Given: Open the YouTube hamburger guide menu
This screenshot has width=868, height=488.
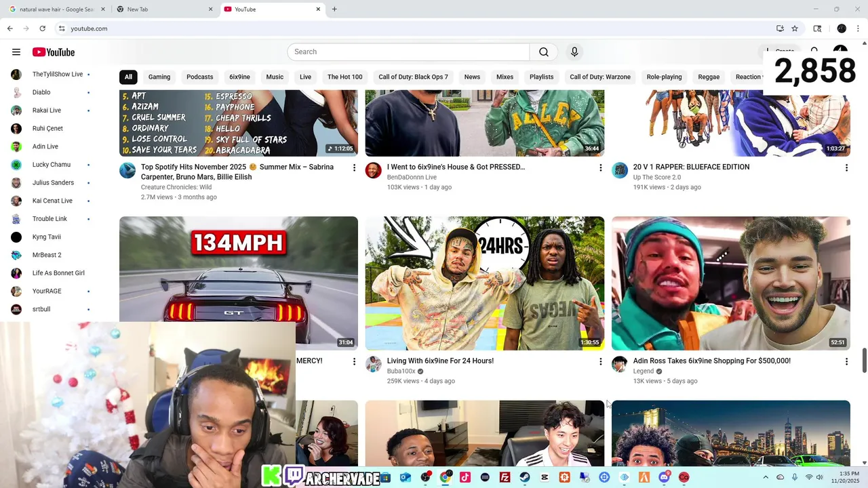Looking at the screenshot, I should coord(16,52).
